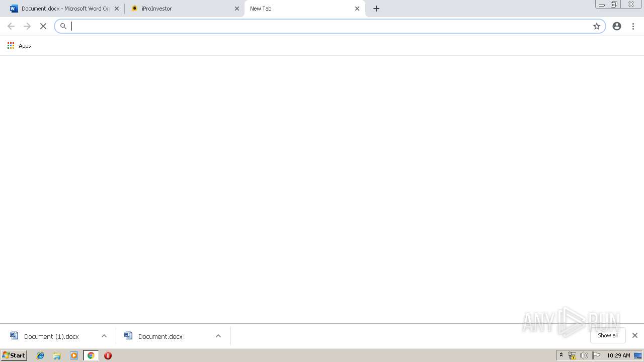Screen dimensions: 644x362
Task: Bookmark this page with star icon
Action: coord(597,26)
